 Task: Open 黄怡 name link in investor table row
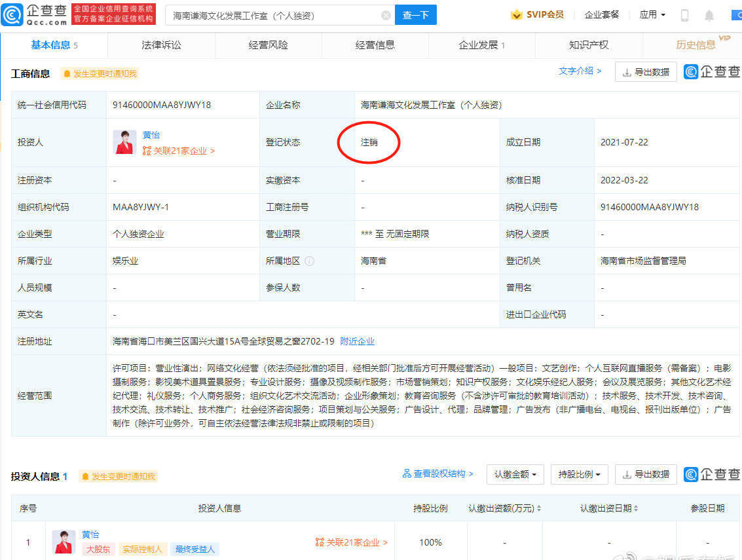pyautogui.click(x=90, y=534)
